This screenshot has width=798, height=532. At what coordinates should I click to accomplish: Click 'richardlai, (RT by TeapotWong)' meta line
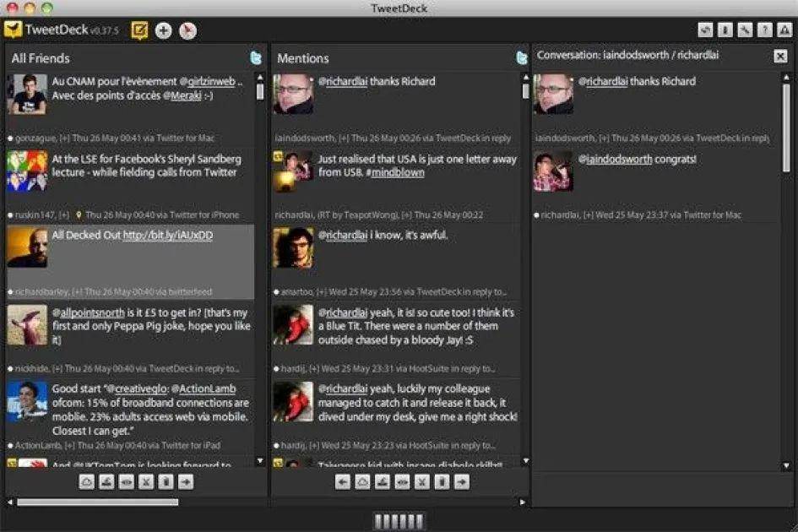(378, 214)
